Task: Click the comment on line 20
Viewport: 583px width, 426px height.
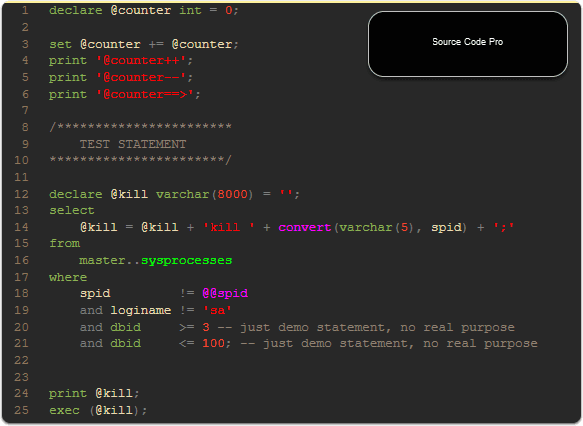Action: pos(366,327)
